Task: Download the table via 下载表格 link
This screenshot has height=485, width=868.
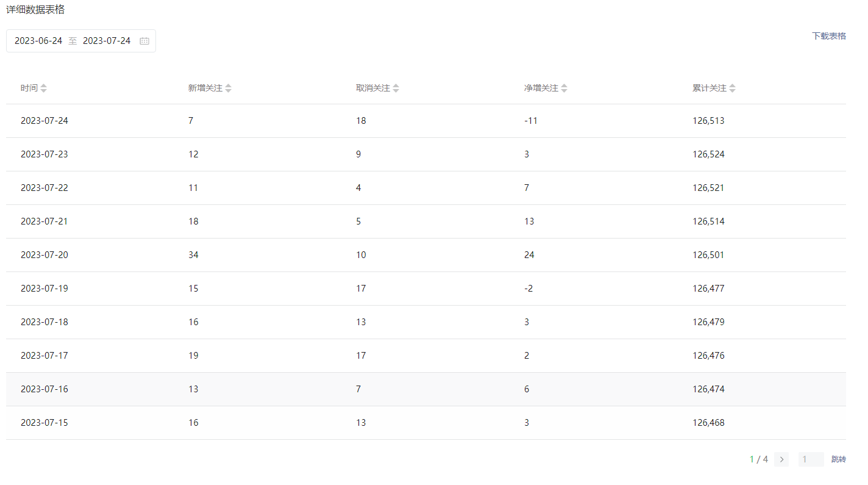Action: pos(828,36)
